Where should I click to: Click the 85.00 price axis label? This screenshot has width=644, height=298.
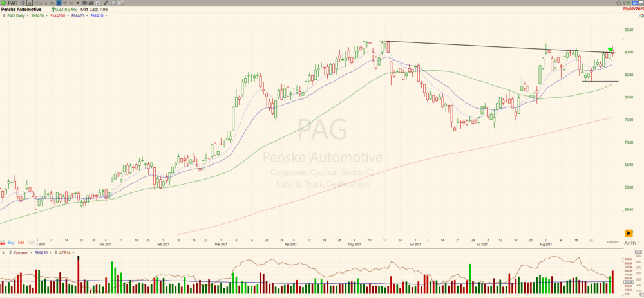click(x=629, y=75)
